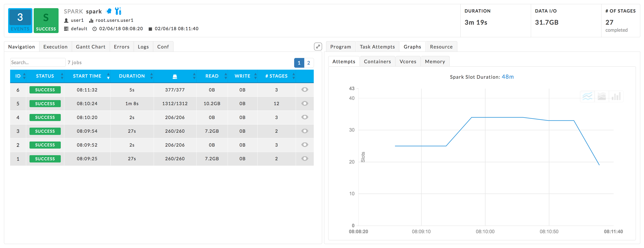Click the 7 jobs count label

74,63
